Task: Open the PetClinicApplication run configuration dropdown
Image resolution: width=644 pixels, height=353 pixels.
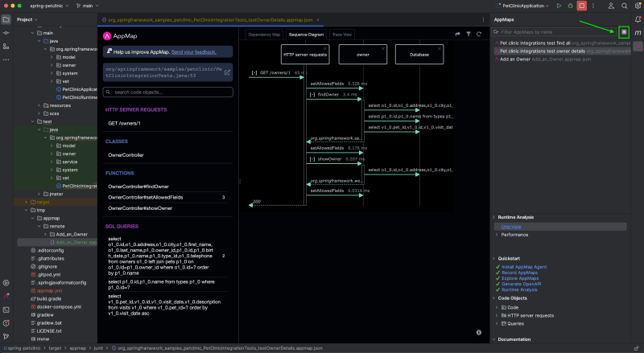Action: pos(522,6)
